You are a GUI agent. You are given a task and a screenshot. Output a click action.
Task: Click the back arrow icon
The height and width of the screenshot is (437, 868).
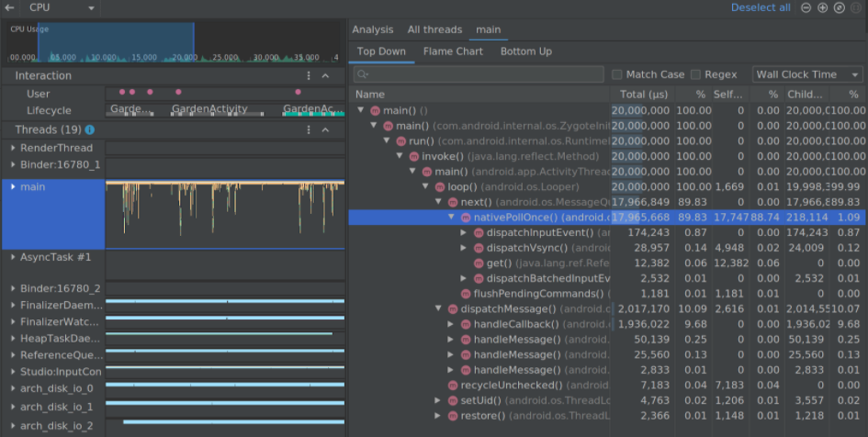(9, 7)
